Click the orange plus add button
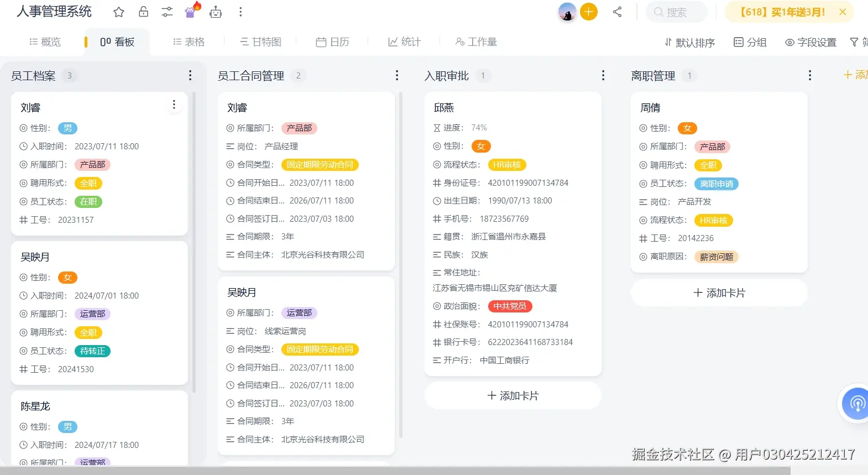 tap(589, 12)
